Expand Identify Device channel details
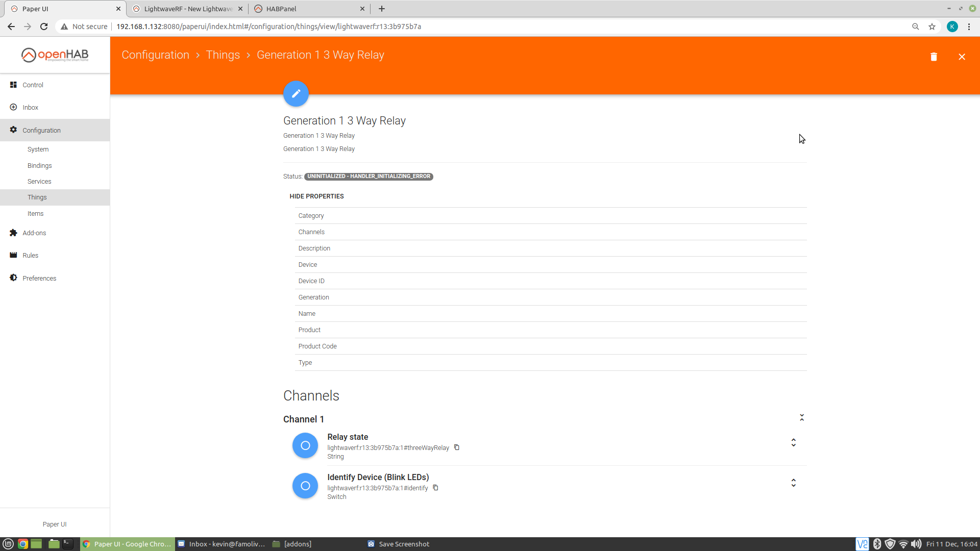This screenshot has height=551, width=980. click(793, 483)
